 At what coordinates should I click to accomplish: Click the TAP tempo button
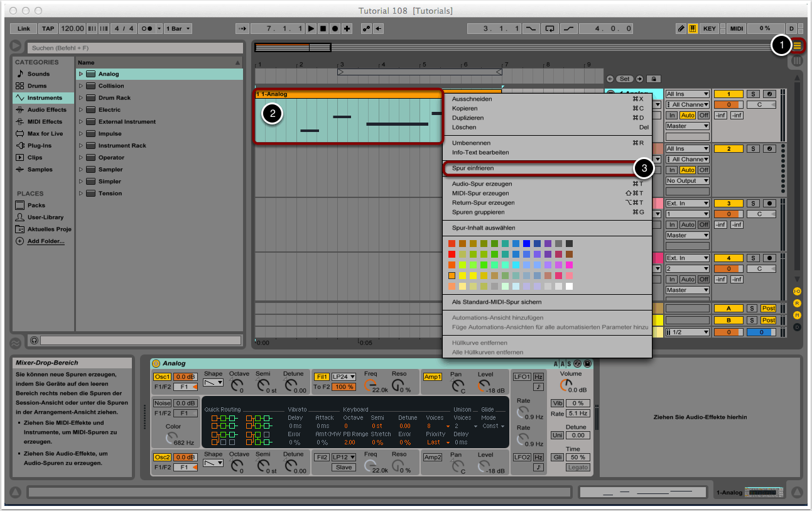[48, 29]
